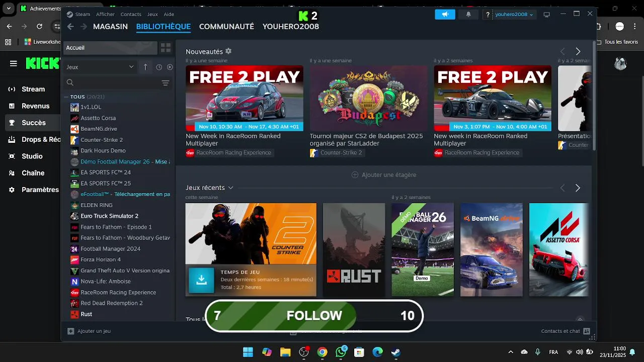The width and height of the screenshot is (644, 362).
Task: Click the FRA language indicator in tray
Action: pos(553,352)
